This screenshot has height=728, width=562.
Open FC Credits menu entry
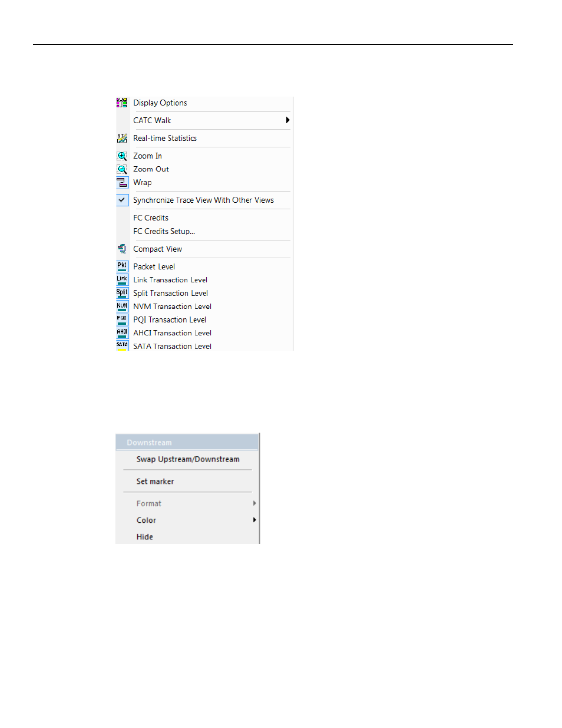pyautogui.click(x=151, y=218)
